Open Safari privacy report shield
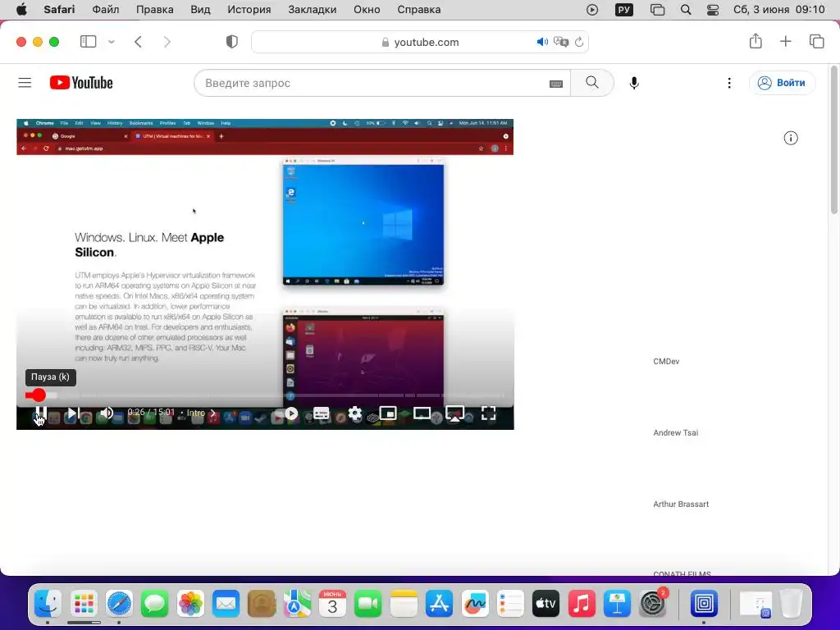The height and width of the screenshot is (630, 840). pos(232,42)
